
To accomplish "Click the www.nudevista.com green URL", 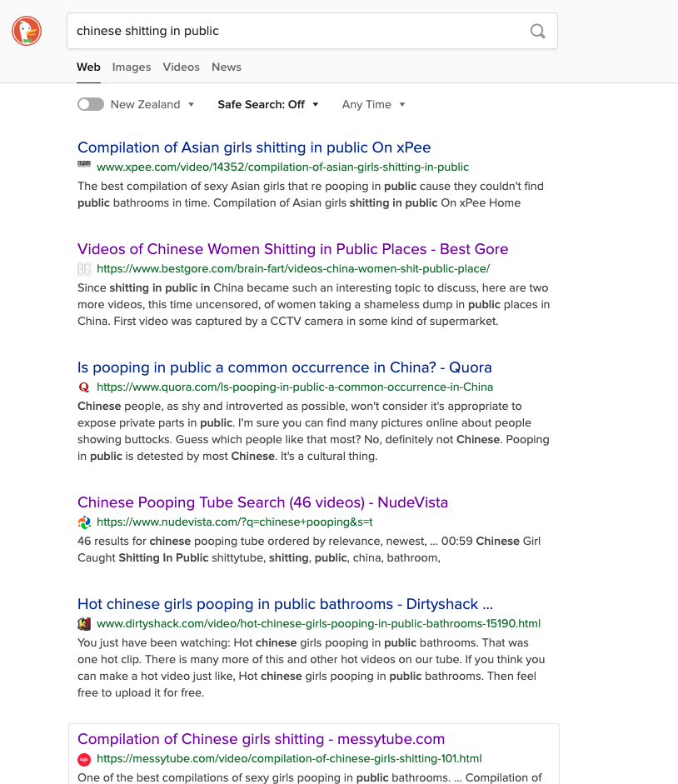I will tap(235, 522).
